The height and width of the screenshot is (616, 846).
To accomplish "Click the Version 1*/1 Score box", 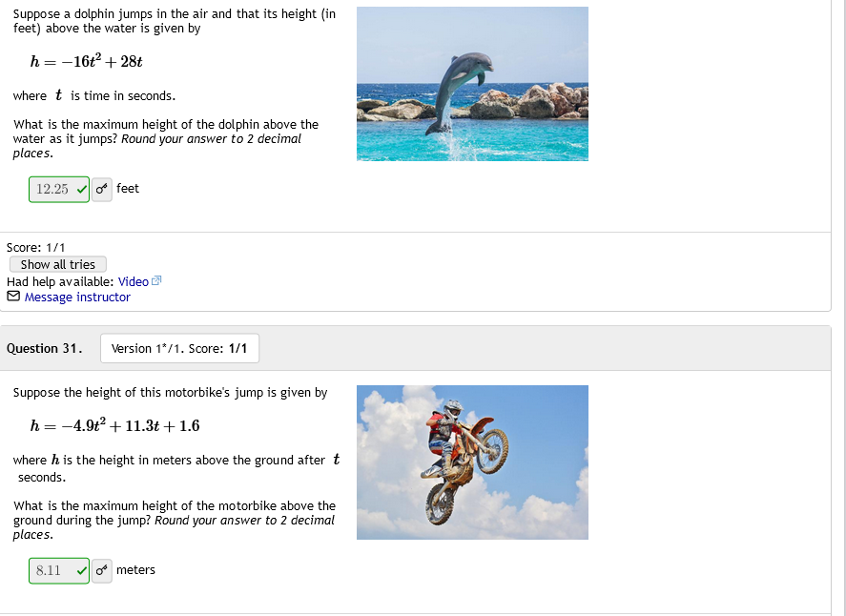I will coord(179,348).
